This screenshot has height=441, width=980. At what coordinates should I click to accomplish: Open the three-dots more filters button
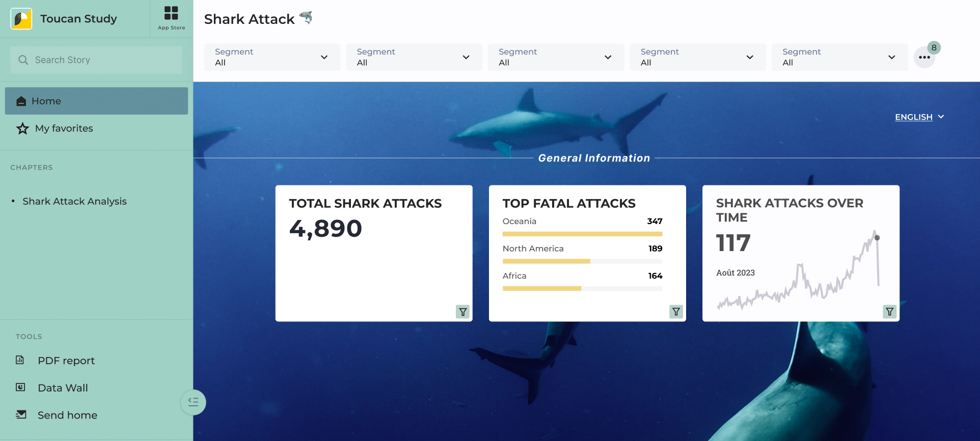[x=924, y=58]
